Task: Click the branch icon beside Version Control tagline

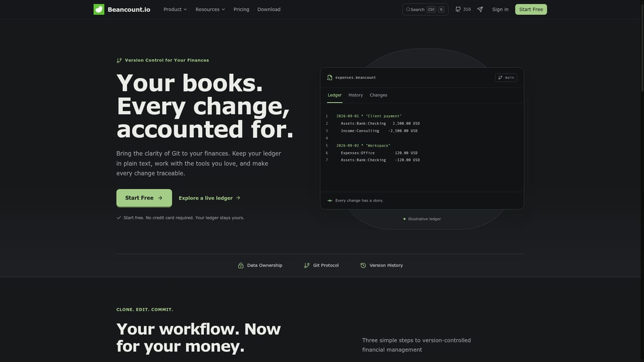Action: coord(119,60)
